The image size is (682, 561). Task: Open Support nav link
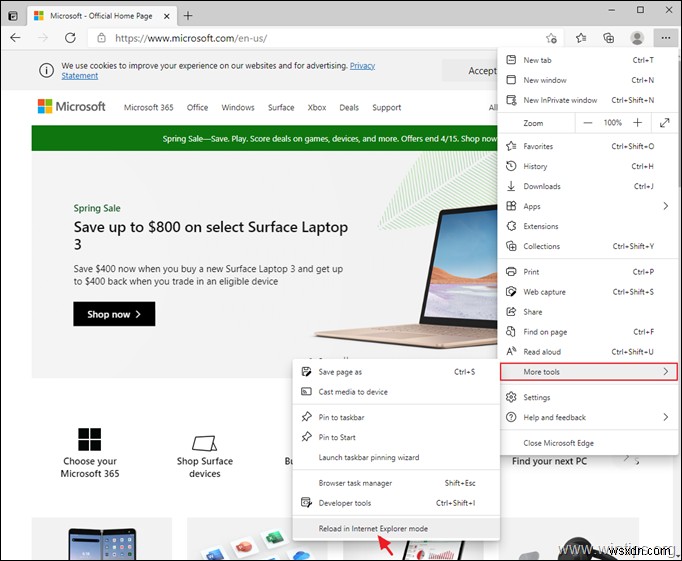click(387, 107)
